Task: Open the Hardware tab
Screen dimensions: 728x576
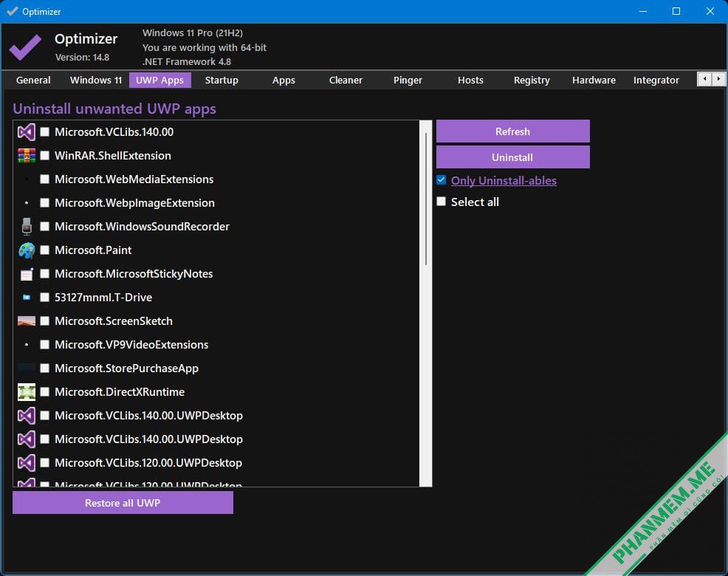Action: [594, 80]
